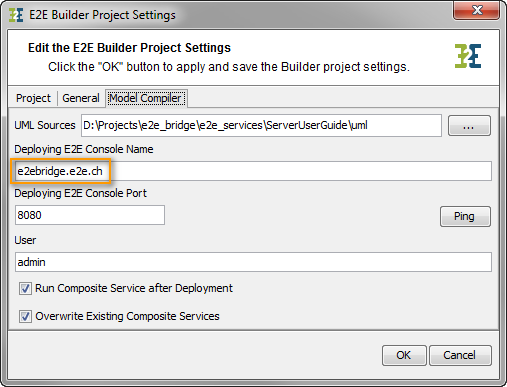Uncheck Overwrite Existing Composite Services
Screen dimensions: 507x387
click(25, 316)
